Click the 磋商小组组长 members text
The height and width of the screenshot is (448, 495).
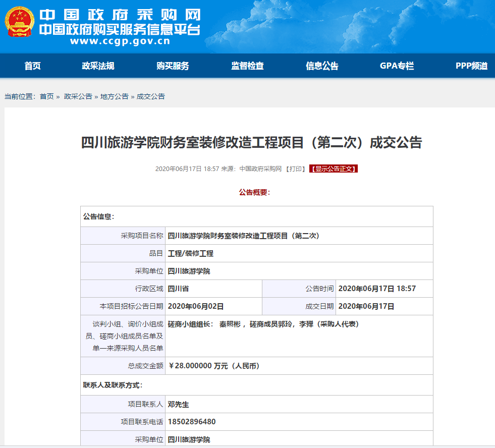[263, 324]
